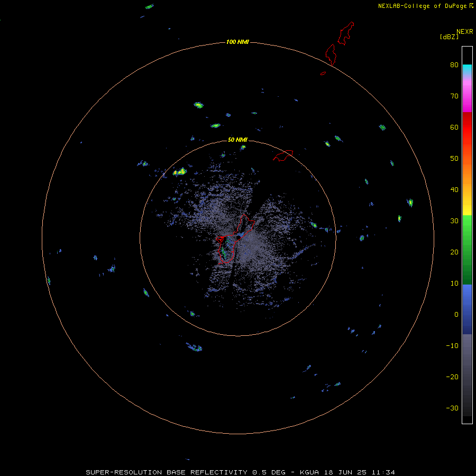Click the 30 value on the dBZ scale
476x476 pixels.
(x=454, y=221)
